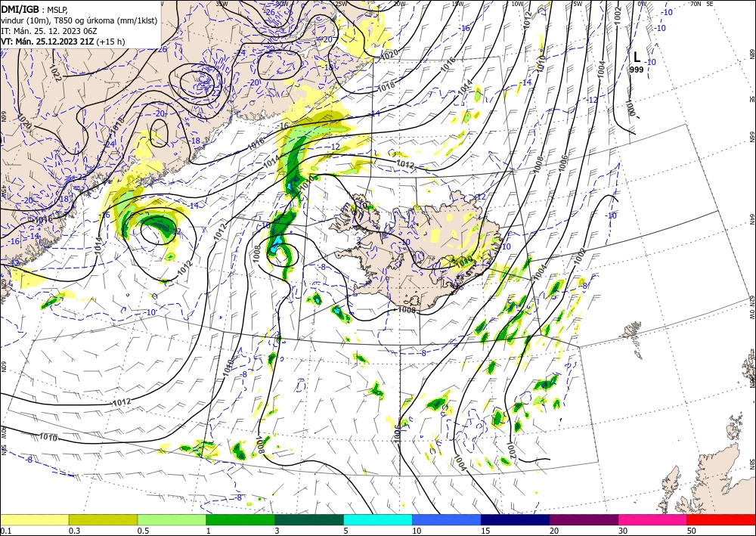Screen dimensions: 756x536
Task: Pick the blue 10–15 legend swatch
Action: [x=447, y=519]
